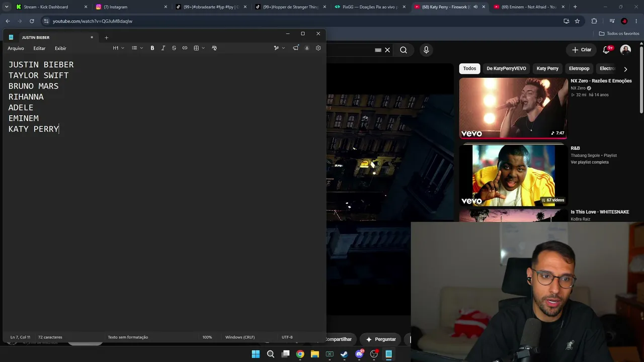Select the Eletropop filter chip
644x362 pixels.
579,69
